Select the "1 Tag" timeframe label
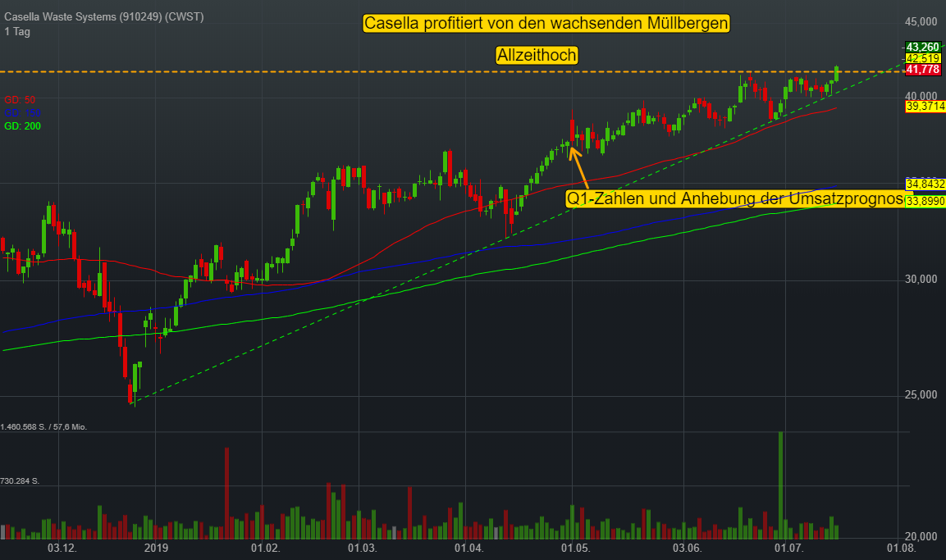 (x=17, y=32)
